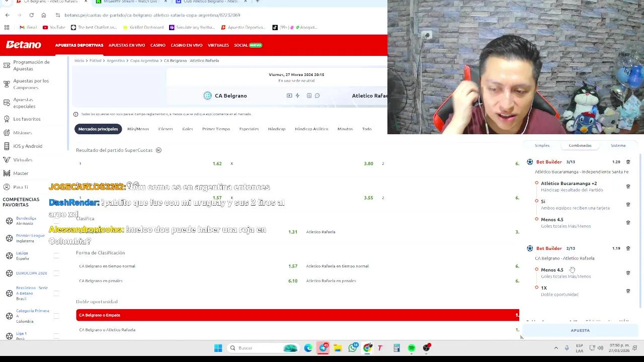Delete the Atlético Bucaramanga Bet Builder bet

pos(628,162)
